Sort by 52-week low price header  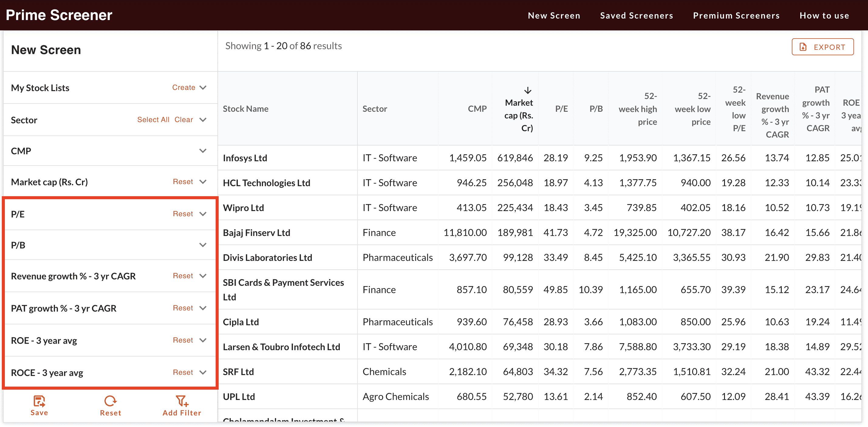pos(693,109)
